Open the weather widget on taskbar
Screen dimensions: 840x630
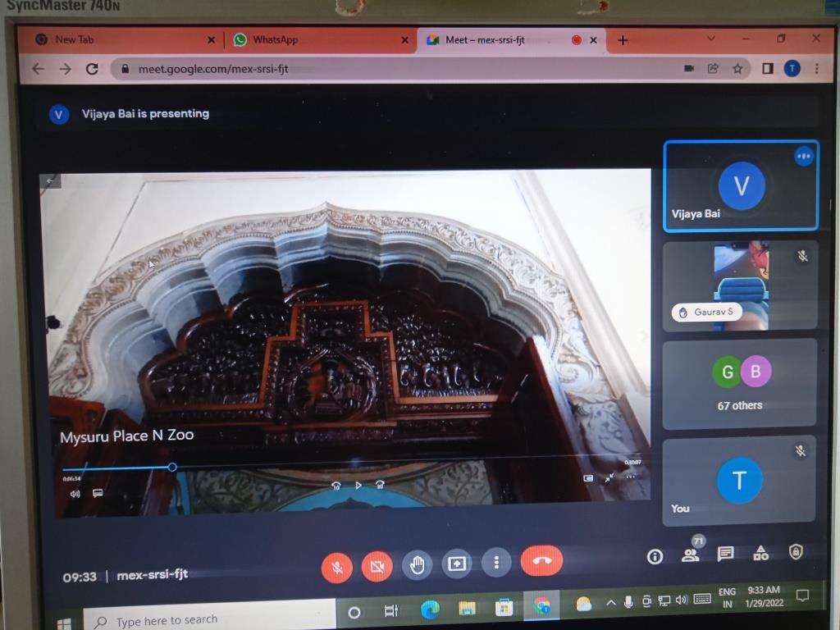coord(584,605)
